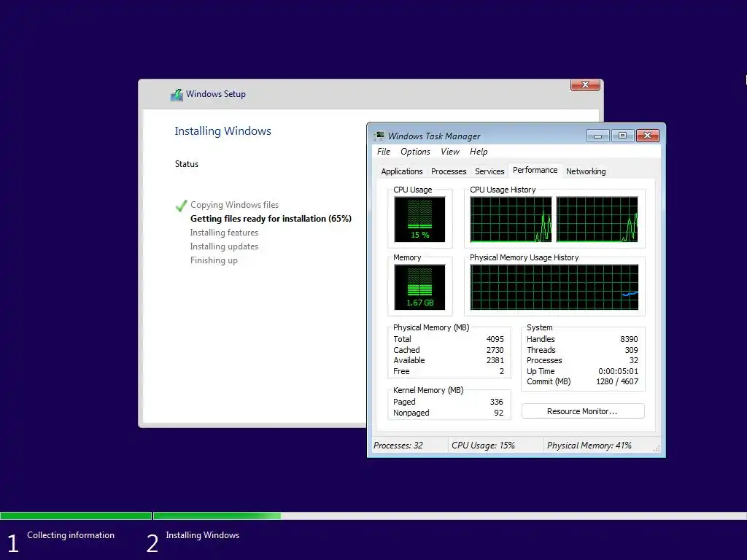
Task: Click the 'Copying Windows files' status line
Action: 234,205
